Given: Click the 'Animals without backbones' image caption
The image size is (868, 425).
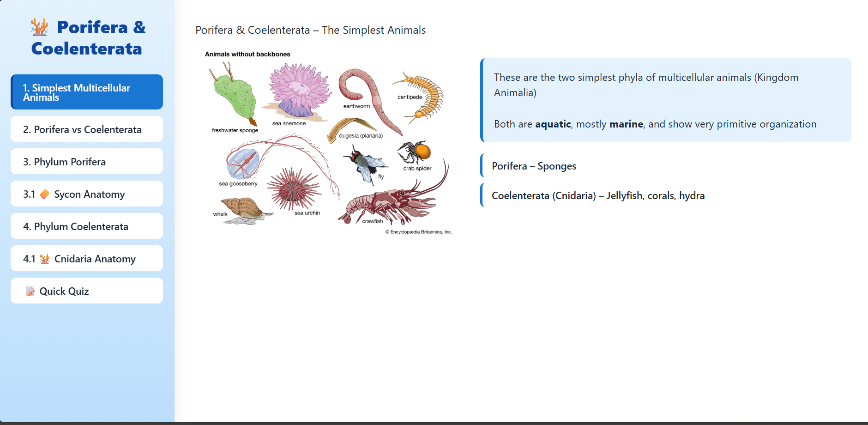Looking at the screenshot, I should (x=247, y=54).
